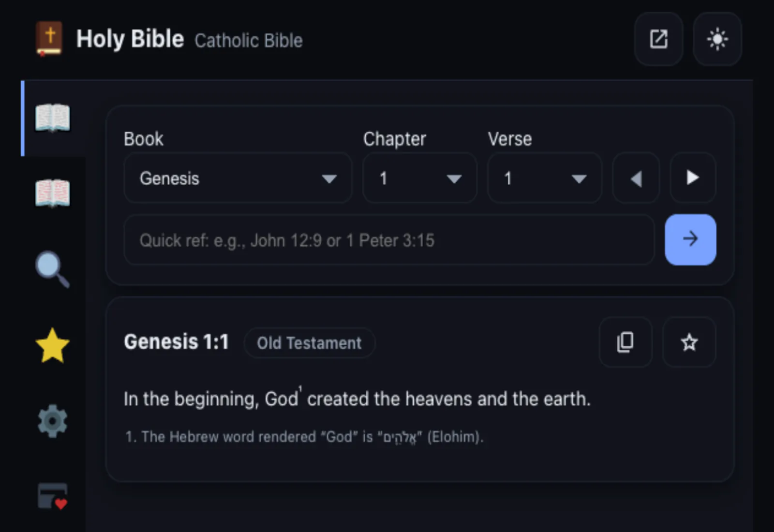Expand the Chapter dropdown
The width and height of the screenshot is (774, 532).
pyautogui.click(x=419, y=178)
